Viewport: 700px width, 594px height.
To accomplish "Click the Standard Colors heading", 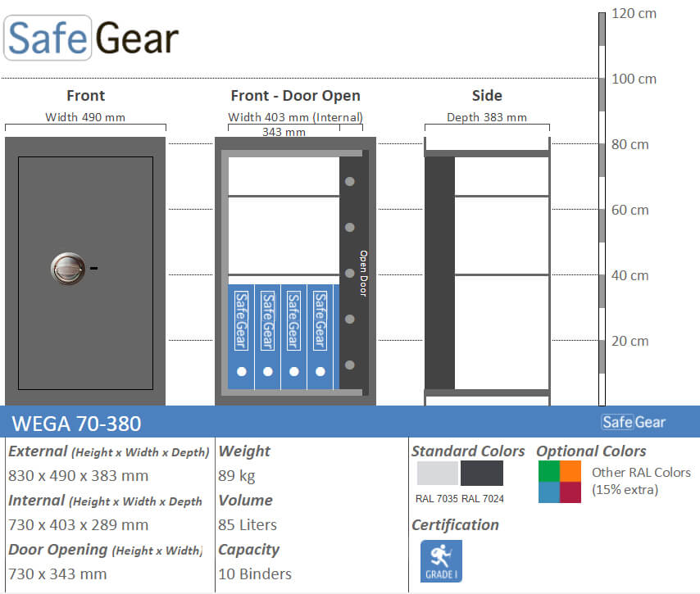I will (x=468, y=451).
